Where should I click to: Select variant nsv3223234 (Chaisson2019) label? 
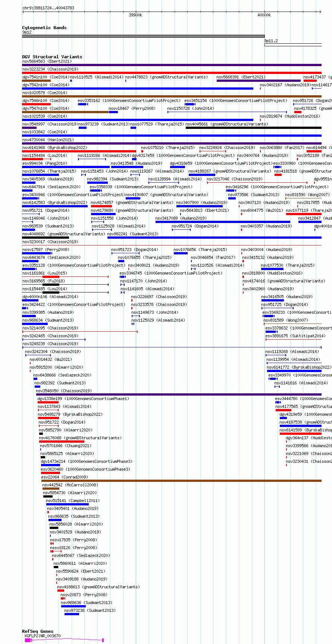50,69
